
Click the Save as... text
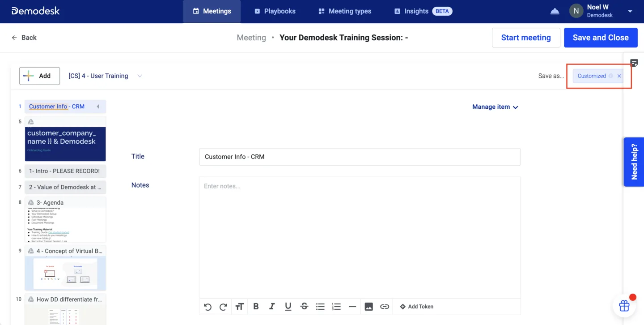[x=551, y=76]
